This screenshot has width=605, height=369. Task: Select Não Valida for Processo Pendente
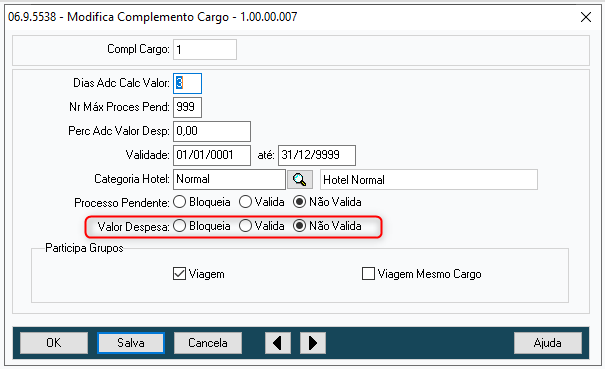tap(327, 202)
